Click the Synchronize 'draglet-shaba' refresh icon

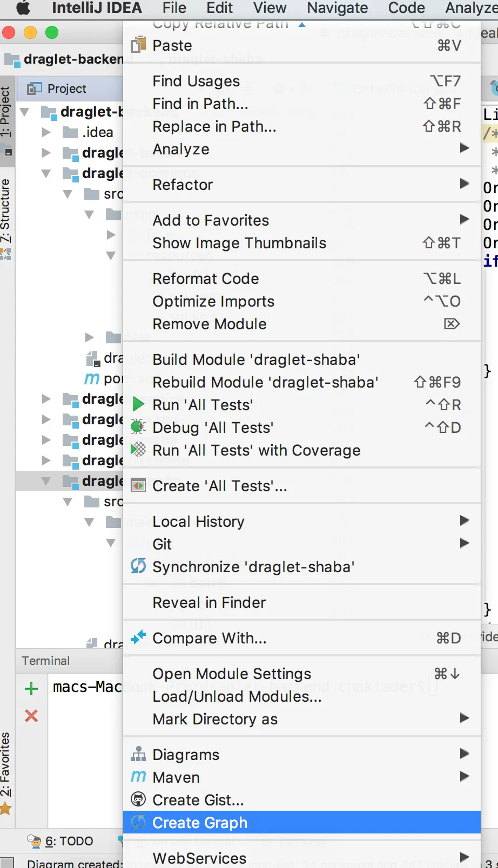138,566
